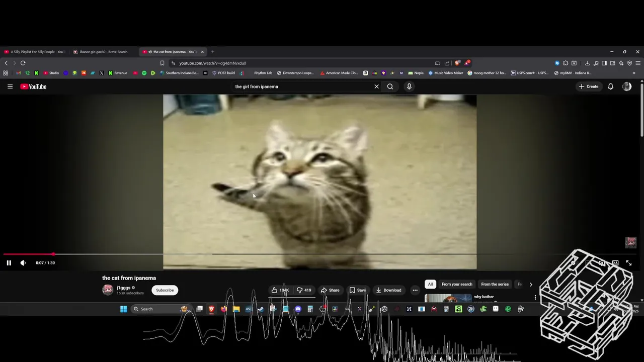The image size is (644, 362).
Task: Open the browser extensions puzzle icon
Action: 566,63
